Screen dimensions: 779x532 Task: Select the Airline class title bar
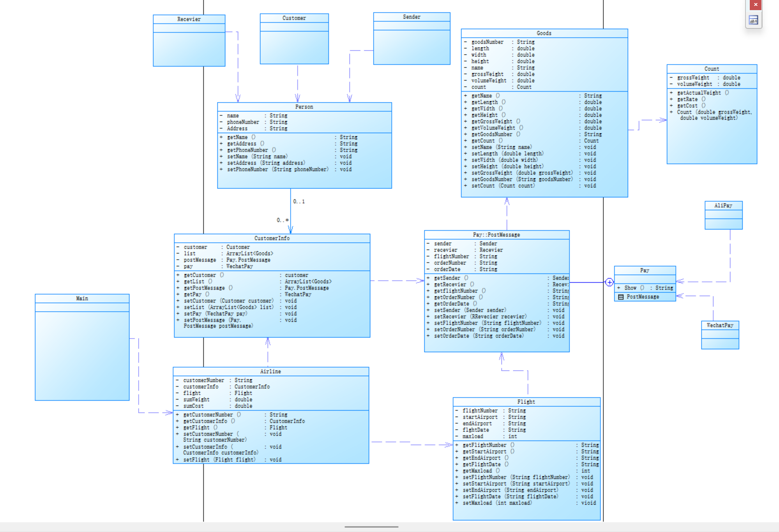coord(270,372)
